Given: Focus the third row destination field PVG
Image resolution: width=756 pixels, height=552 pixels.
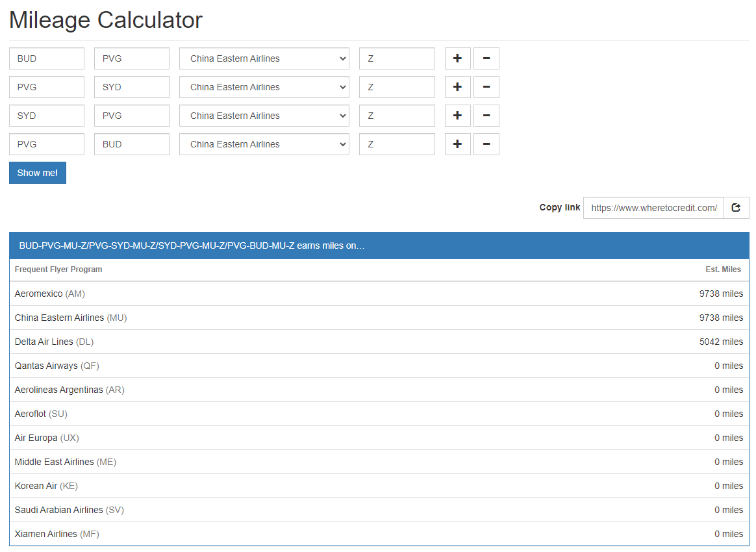Looking at the screenshot, I should [132, 116].
